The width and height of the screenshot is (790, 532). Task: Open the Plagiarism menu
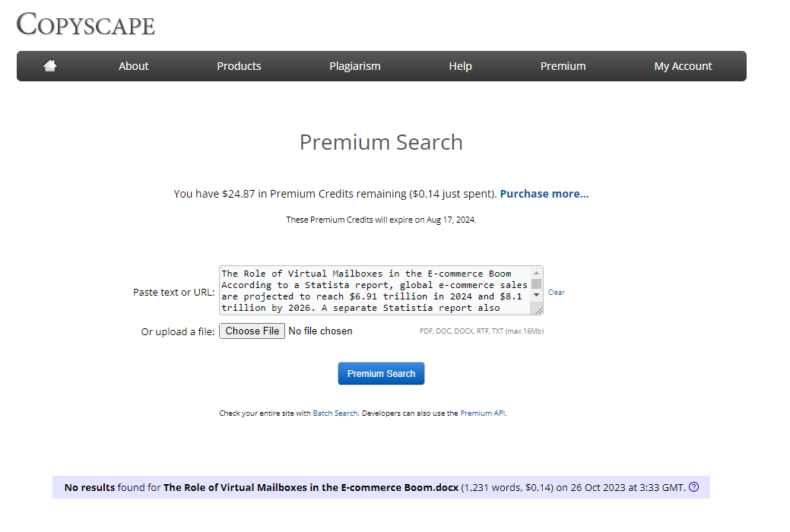point(354,66)
